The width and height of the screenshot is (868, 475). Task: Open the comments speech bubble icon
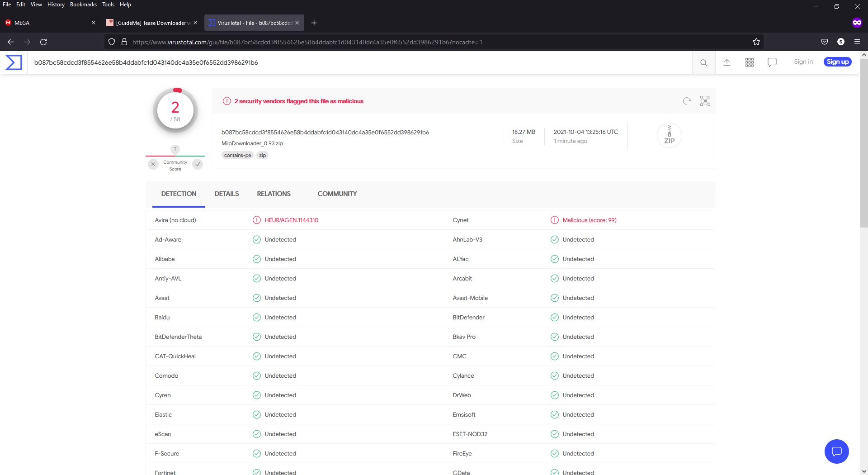(772, 62)
